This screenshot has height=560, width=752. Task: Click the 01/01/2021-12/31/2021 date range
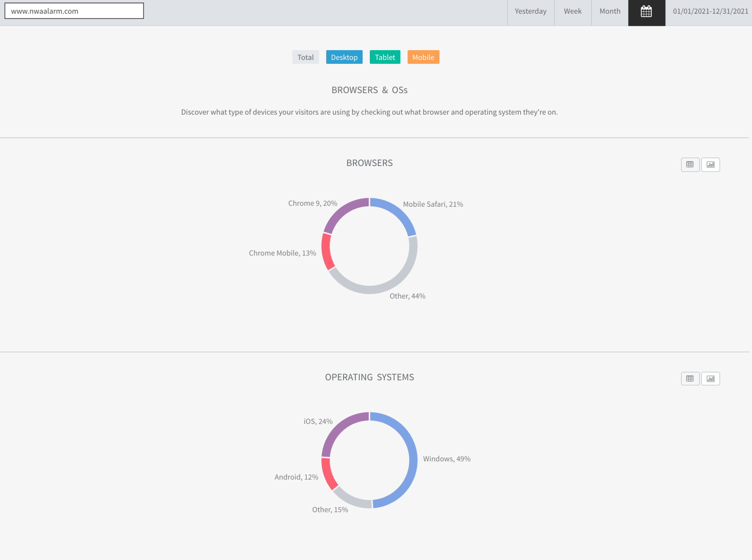pyautogui.click(x=710, y=12)
